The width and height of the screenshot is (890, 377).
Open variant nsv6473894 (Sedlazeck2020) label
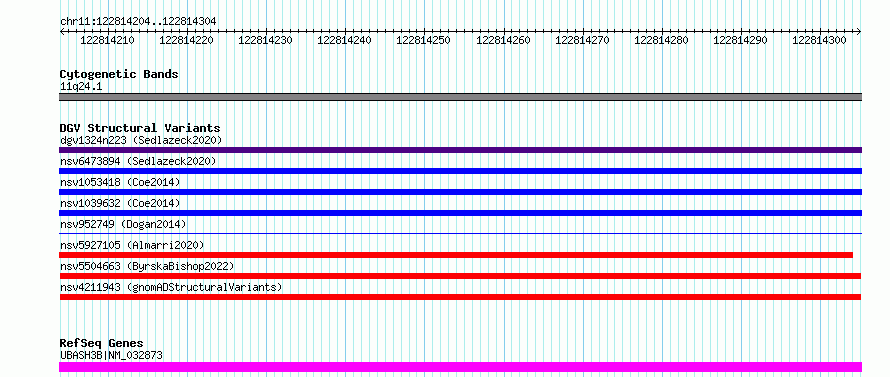click(x=138, y=161)
